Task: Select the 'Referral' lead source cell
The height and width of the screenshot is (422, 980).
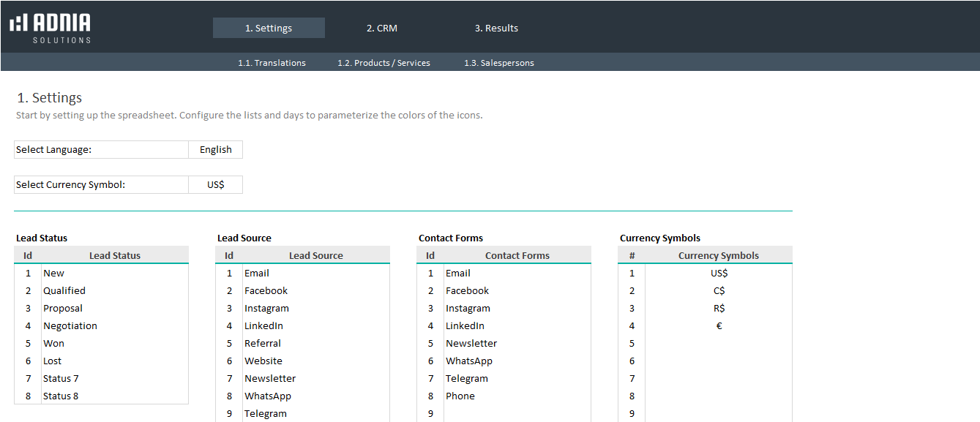Action: (x=315, y=344)
